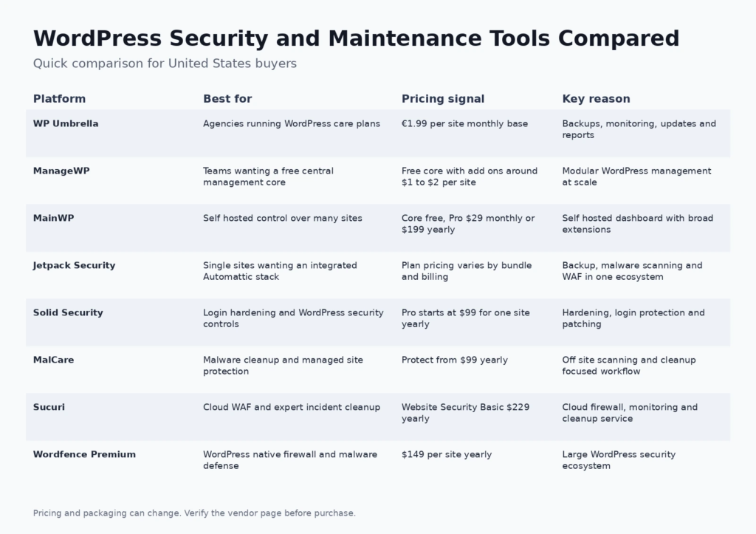
Task: Click the Quick comparison subtitle text
Action: 165,64
